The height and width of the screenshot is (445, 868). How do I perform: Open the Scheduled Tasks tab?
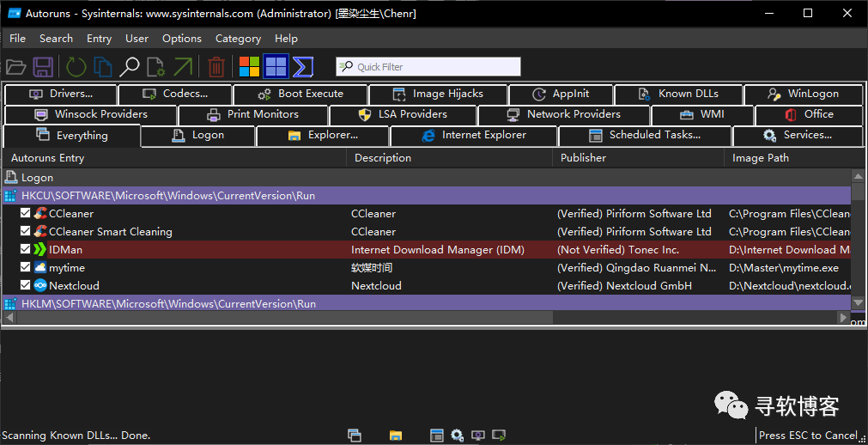645,135
